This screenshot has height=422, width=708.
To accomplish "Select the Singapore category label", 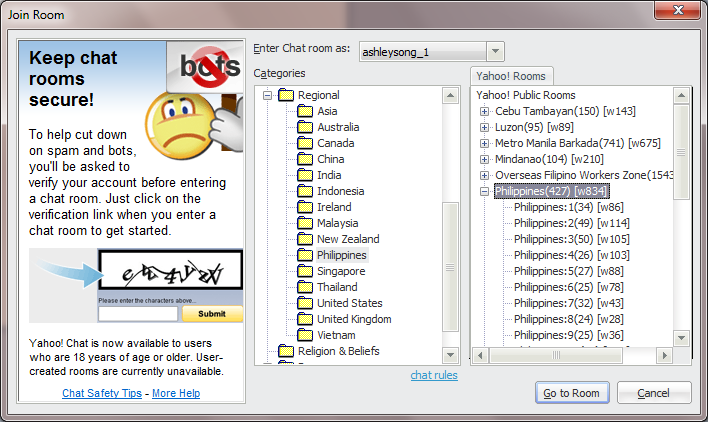I will tap(341, 271).
